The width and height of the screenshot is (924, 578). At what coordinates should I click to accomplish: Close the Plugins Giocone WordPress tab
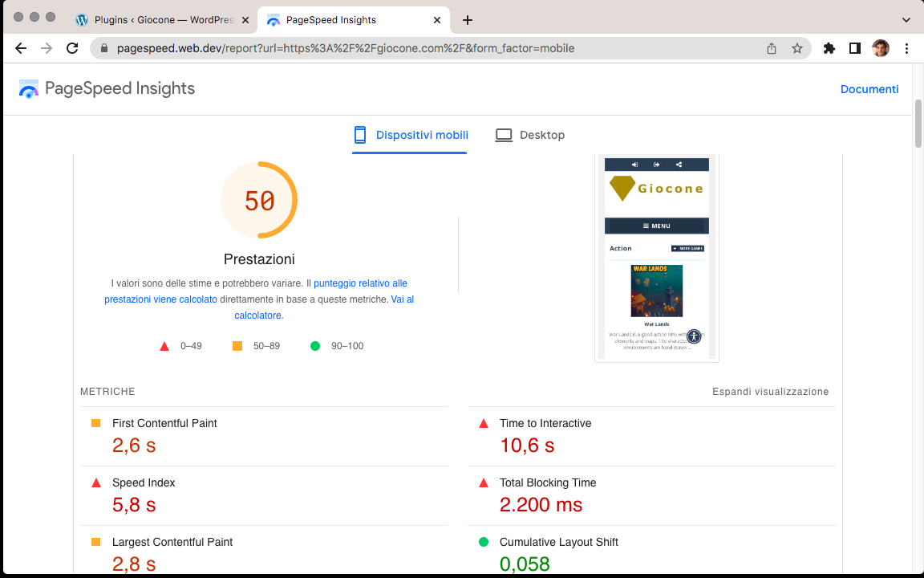tap(245, 20)
